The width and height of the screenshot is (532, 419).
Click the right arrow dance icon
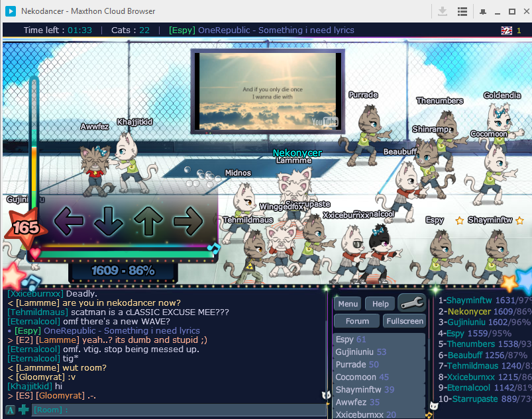click(x=188, y=220)
